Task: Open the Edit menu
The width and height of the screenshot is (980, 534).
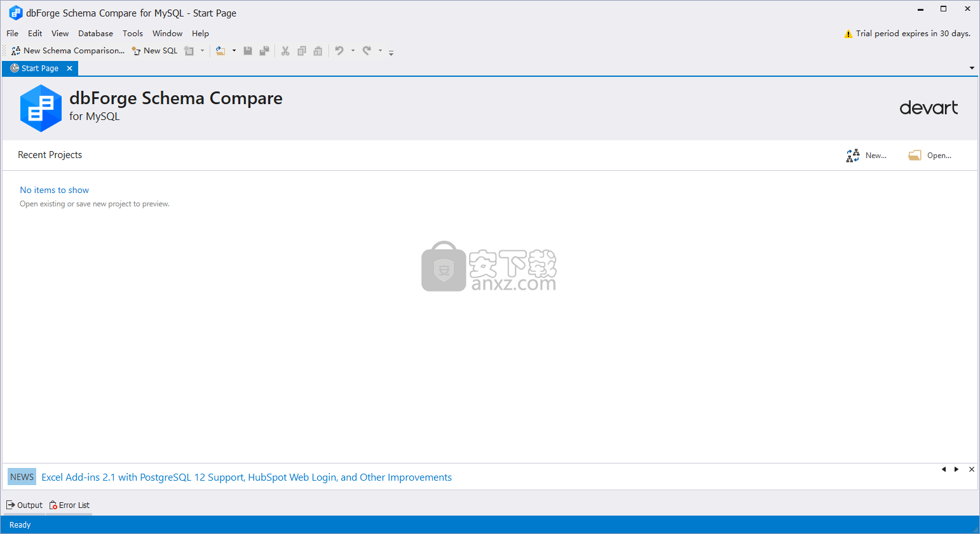Action: coord(35,34)
